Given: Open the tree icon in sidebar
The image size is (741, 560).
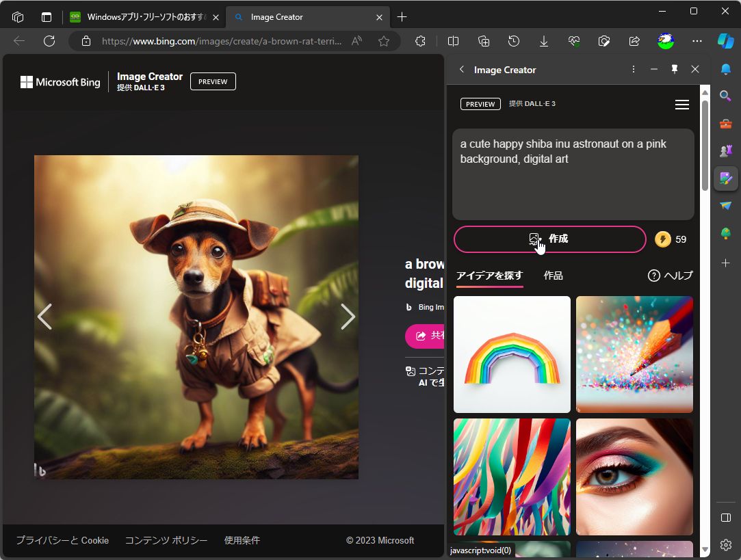Looking at the screenshot, I should click(726, 233).
